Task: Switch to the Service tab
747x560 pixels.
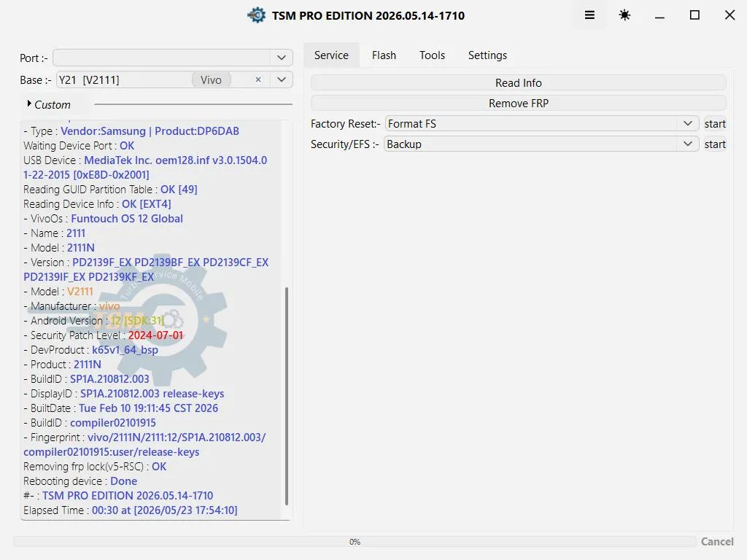Action: [x=331, y=55]
